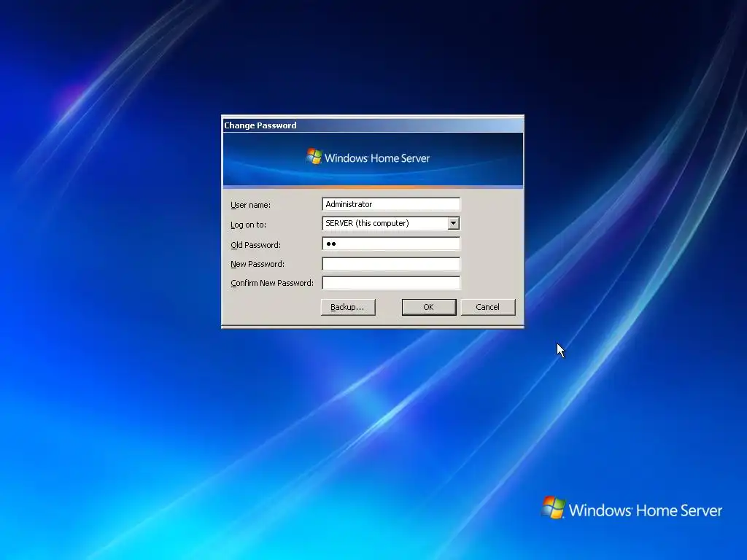This screenshot has height=560, width=747.
Task: Open the Backup... button
Action: [348, 307]
